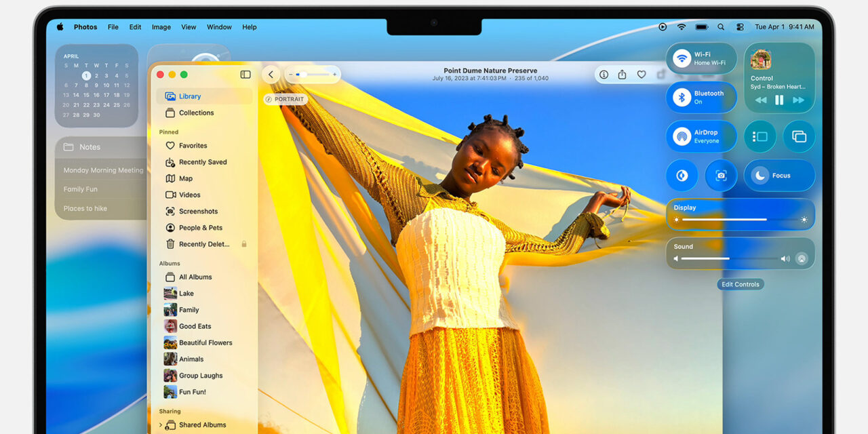This screenshot has width=868, height=434.
Task: Open the Edit menu
Action: tap(136, 27)
